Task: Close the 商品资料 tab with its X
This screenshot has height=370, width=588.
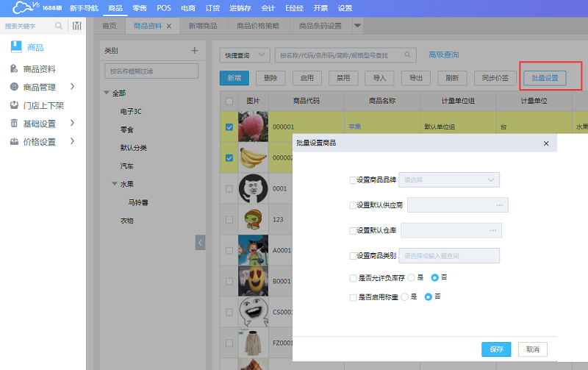Action: coord(169,26)
